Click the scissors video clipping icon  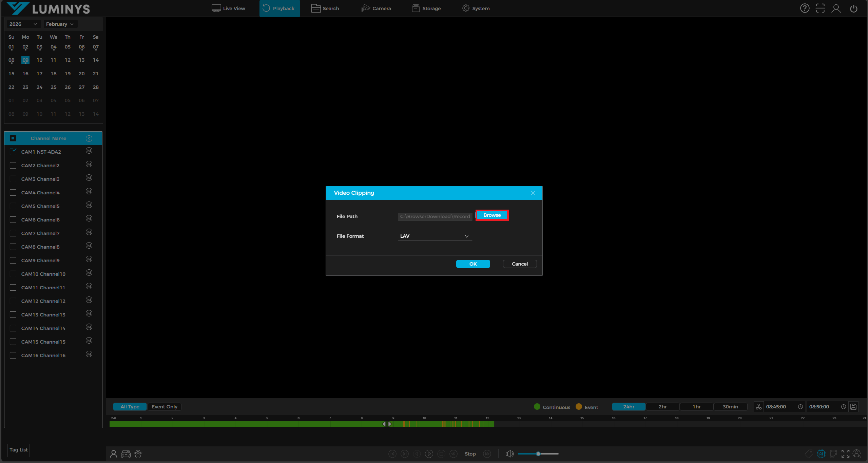pos(758,407)
